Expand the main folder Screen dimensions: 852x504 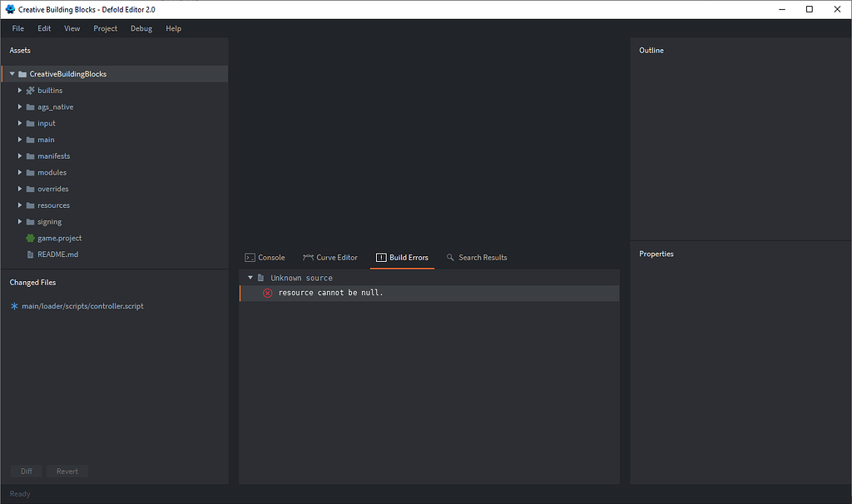click(x=20, y=139)
